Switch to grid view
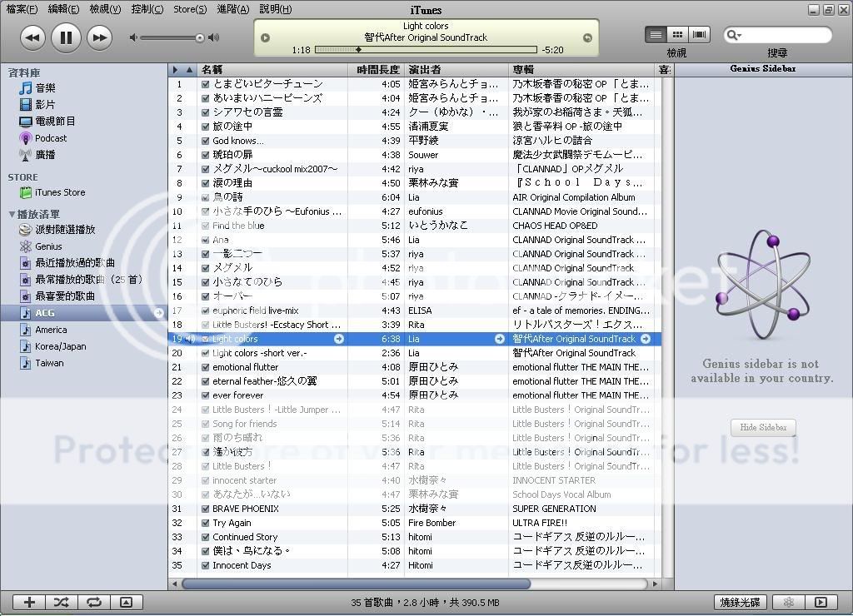Viewport: 853px width, 616px height. pos(678,34)
